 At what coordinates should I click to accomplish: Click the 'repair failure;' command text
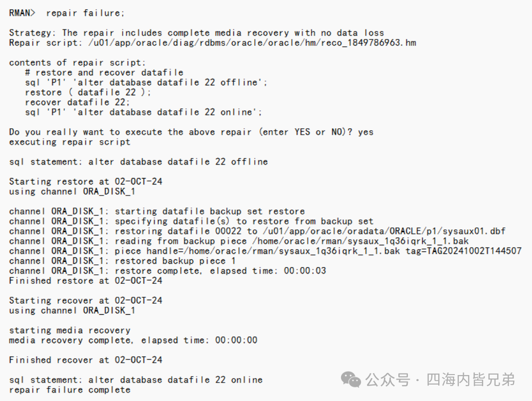point(85,13)
